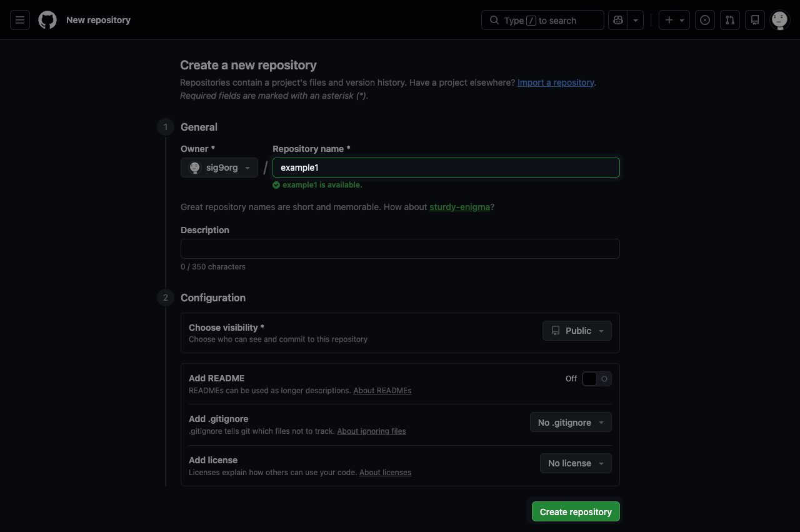This screenshot has height=532, width=800.
Task: Use the suggested name sturdy-enigma
Action: click(x=459, y=207)
